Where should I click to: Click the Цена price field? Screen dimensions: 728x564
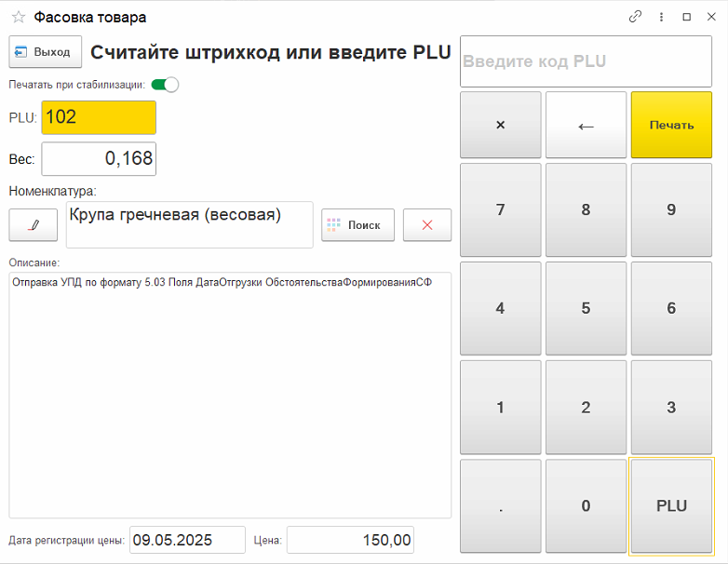[x=350, y=540]
